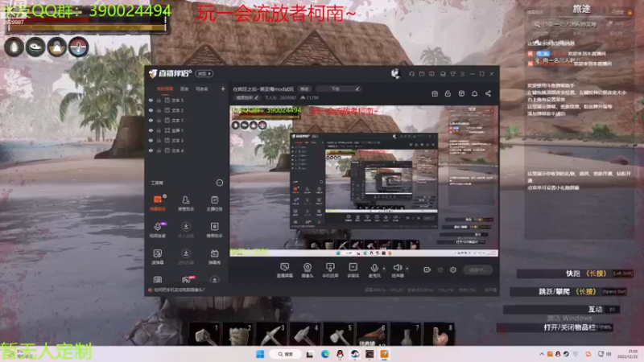Viewport: 644px width, 362px height.
Task: Open Steam from the taskbar
Action: (355, 354)
